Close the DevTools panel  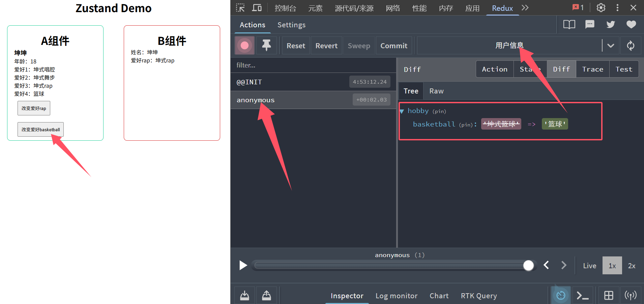coord(633,8)
